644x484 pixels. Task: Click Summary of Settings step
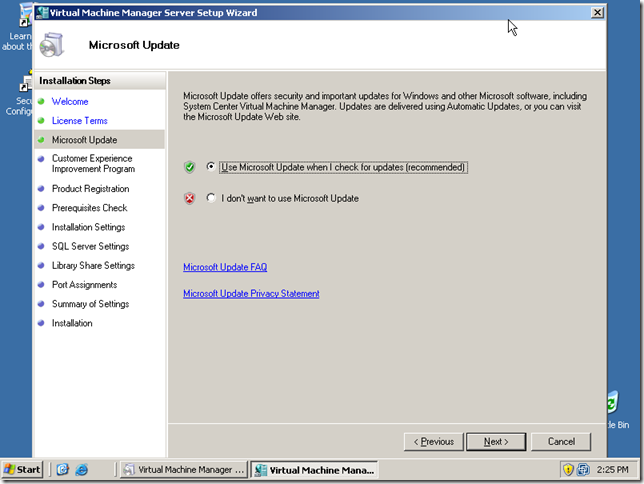tap(90, 304)
